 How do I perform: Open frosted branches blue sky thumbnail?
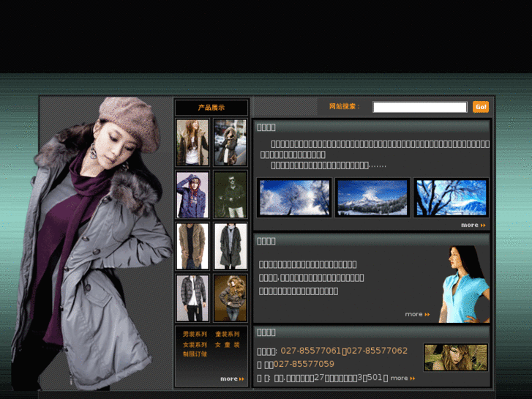pyautogui.click(x=452, y=198)
